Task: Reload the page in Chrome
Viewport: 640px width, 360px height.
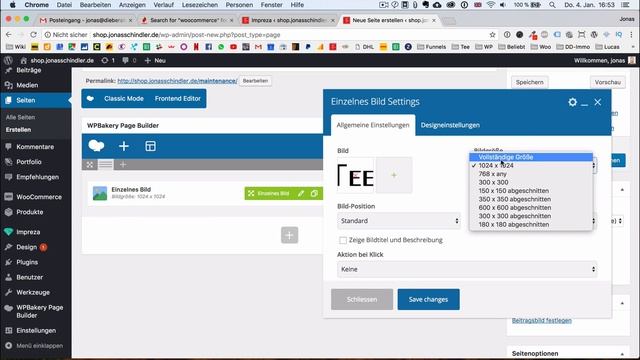Action: click(x=33, y=35)
